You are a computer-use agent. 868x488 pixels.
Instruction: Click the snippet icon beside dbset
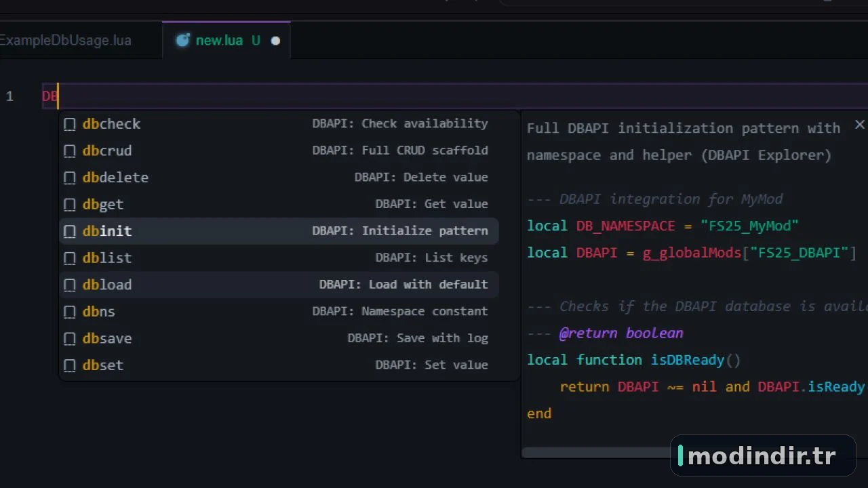69,365
